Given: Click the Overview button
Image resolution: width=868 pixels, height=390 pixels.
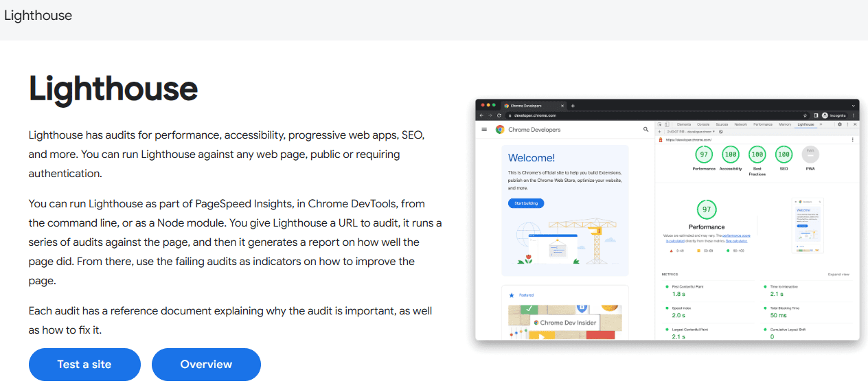Looking at the screenshot, I should click(206, 365).
